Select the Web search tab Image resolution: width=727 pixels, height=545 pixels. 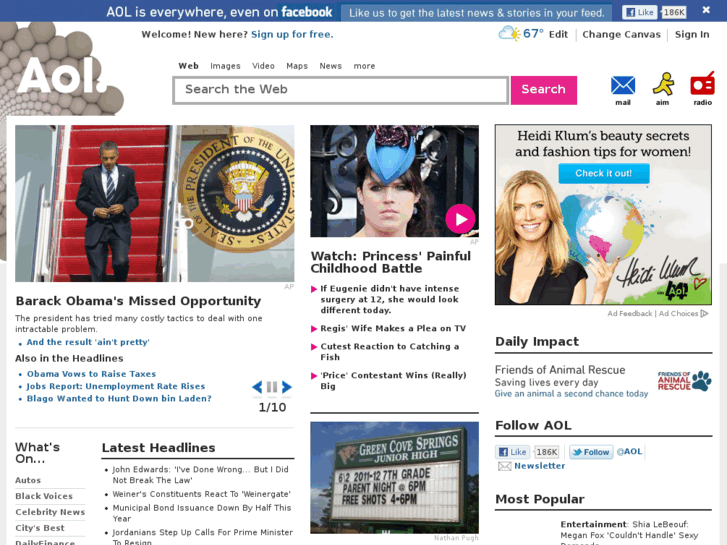pos(188,66)
